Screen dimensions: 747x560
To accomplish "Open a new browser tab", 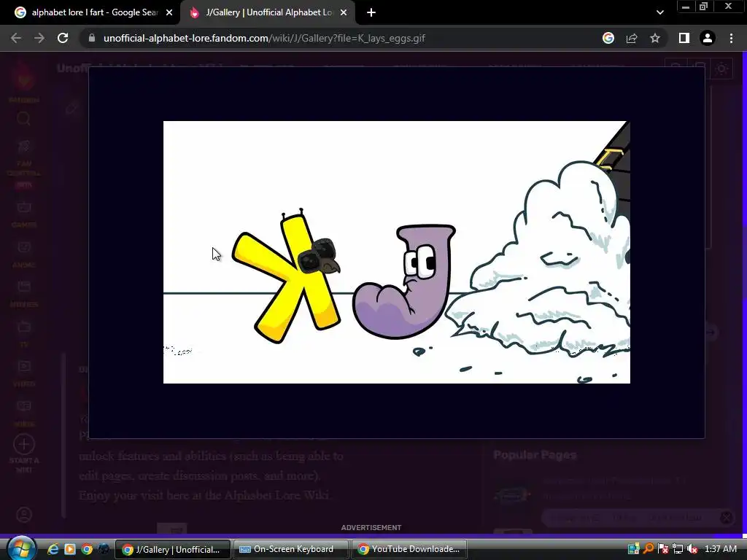I will [371, 12].
